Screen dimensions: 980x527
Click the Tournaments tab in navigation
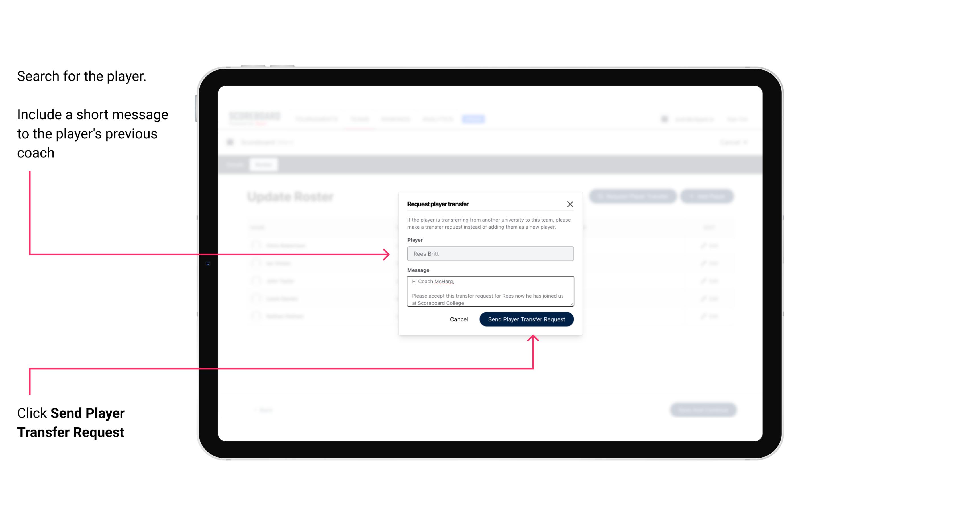(x=318, y=119)
